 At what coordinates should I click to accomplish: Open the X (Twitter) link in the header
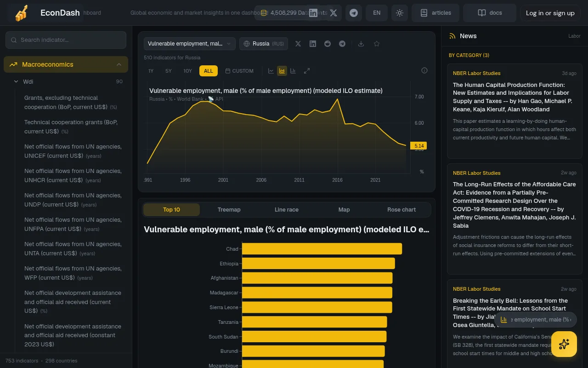pyautogui.click(x=334, y=13)
